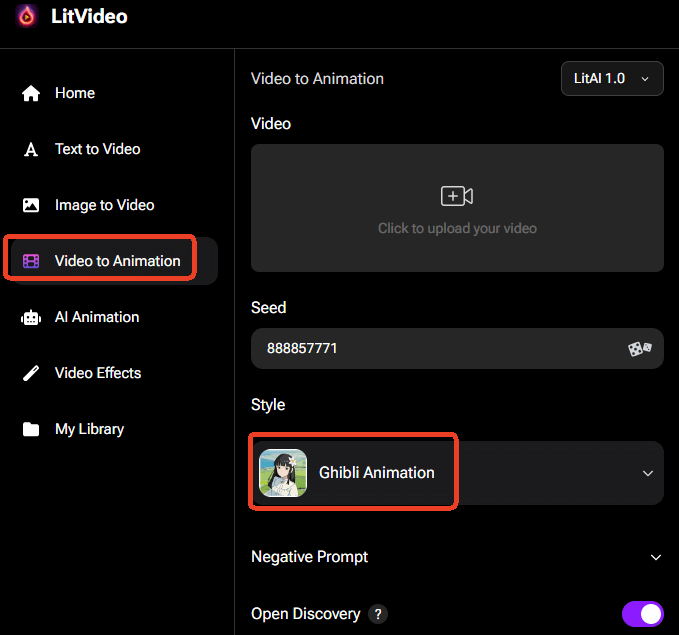Randomize seed with the dice icon

point(640,348)
